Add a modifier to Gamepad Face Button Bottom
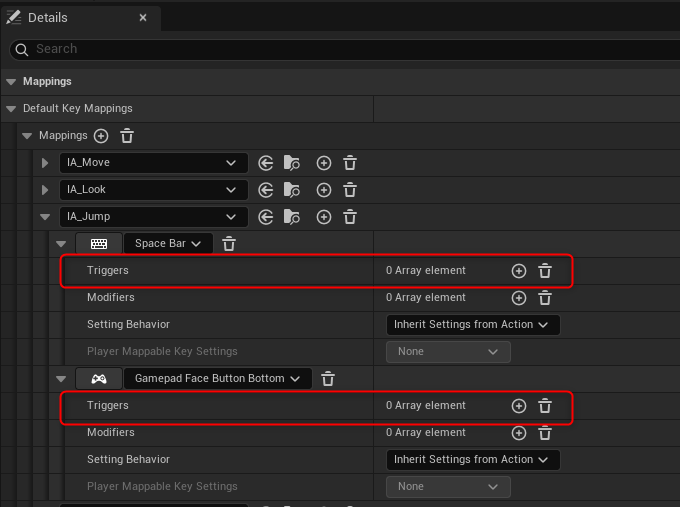The image size is (680, 507). pyautogui.click(x=518, y=433)
